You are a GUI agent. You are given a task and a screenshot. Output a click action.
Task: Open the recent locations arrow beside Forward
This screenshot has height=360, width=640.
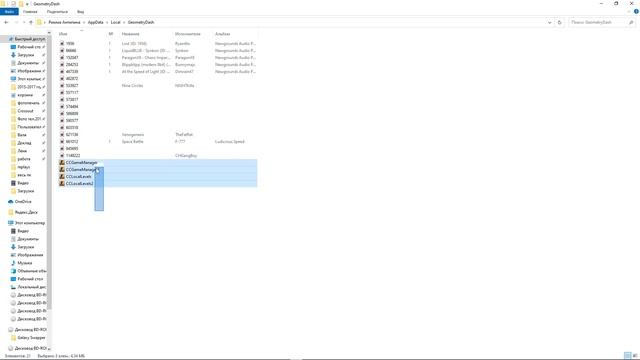click(24, 22)
